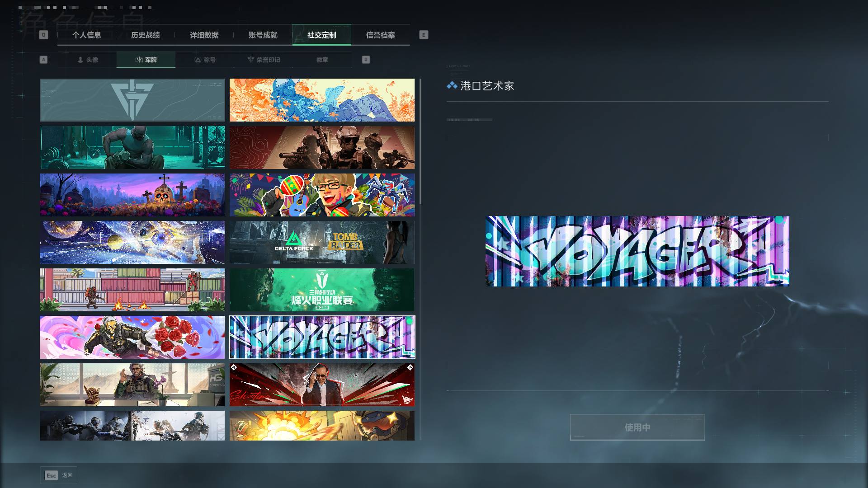The height and width of the screenshot is (488, 868).
Task: Pick the red suited man sunglasses banner
Action: [322, 385]
